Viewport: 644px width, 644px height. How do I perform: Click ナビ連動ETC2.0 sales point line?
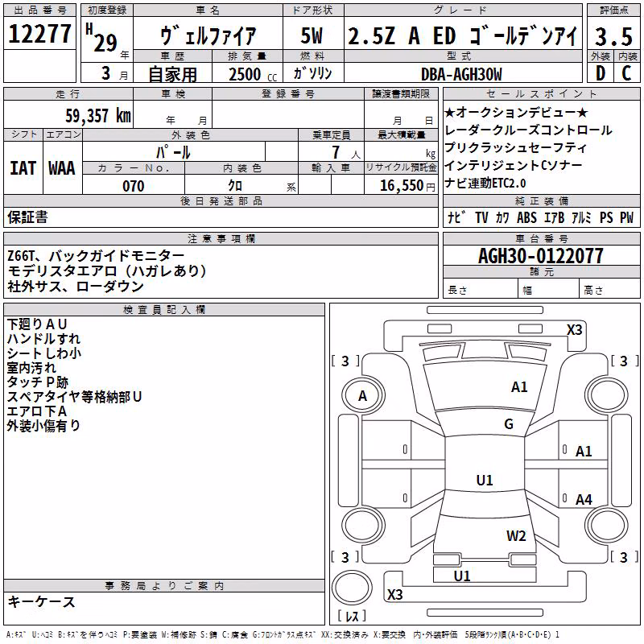(x=485, y=184)
